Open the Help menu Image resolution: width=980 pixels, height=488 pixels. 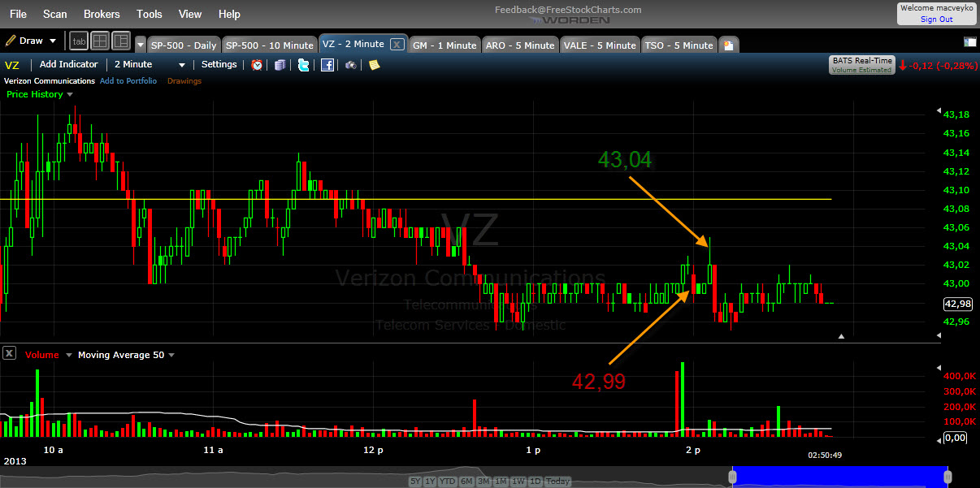coord(230,14)
